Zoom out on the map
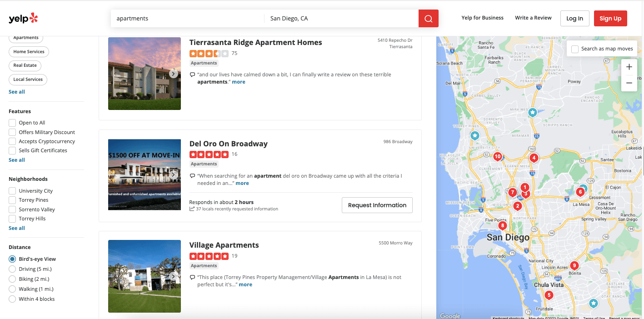644x319 pixels. point(629,83)
